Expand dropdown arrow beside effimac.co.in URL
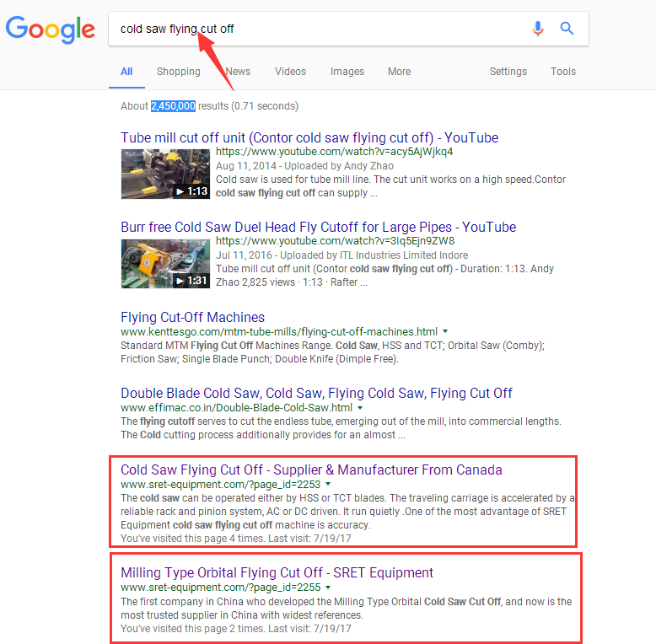This screenshot has height=644, width=656. pyautogui.click(x=360, y=407)
